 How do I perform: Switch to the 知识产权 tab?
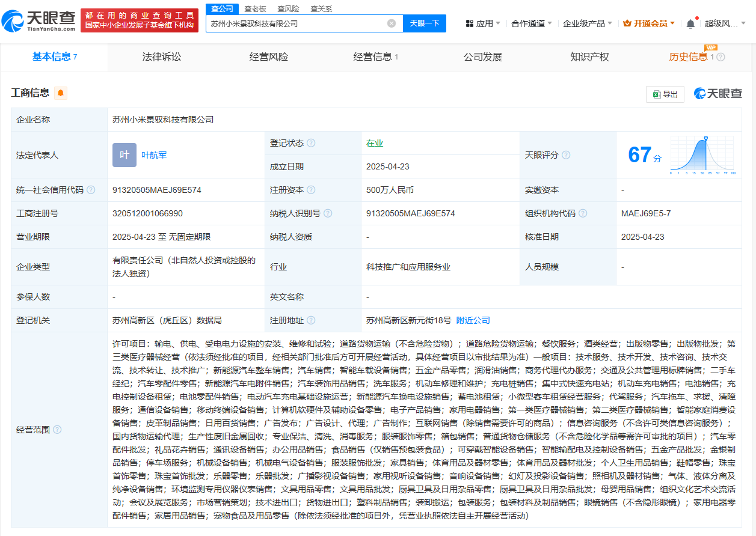pyautogui.click(x=589, y=57)
